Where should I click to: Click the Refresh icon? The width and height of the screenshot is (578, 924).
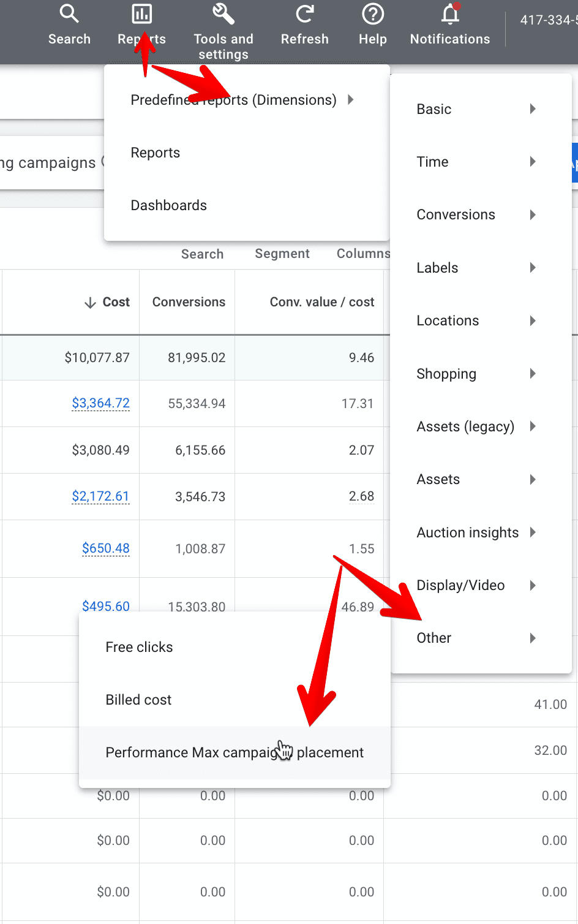tap(304, 13)
